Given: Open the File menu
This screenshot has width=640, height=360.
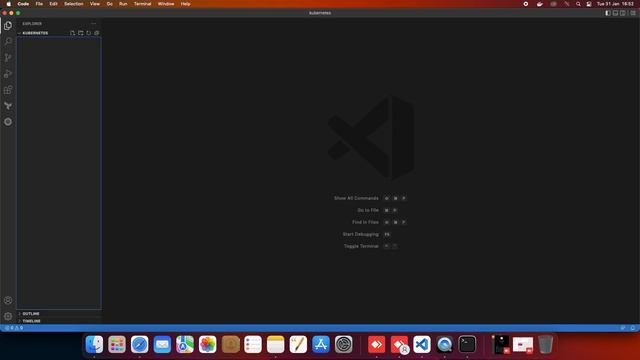Looking at the screenshot, I should 39,4.
